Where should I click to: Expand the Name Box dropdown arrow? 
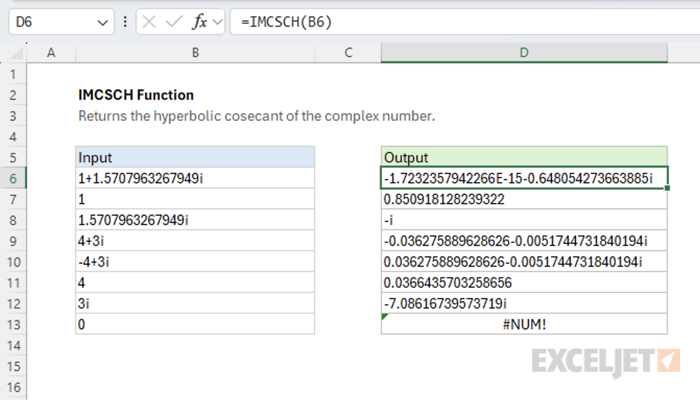pyautogui.click(x=103, y=22)
